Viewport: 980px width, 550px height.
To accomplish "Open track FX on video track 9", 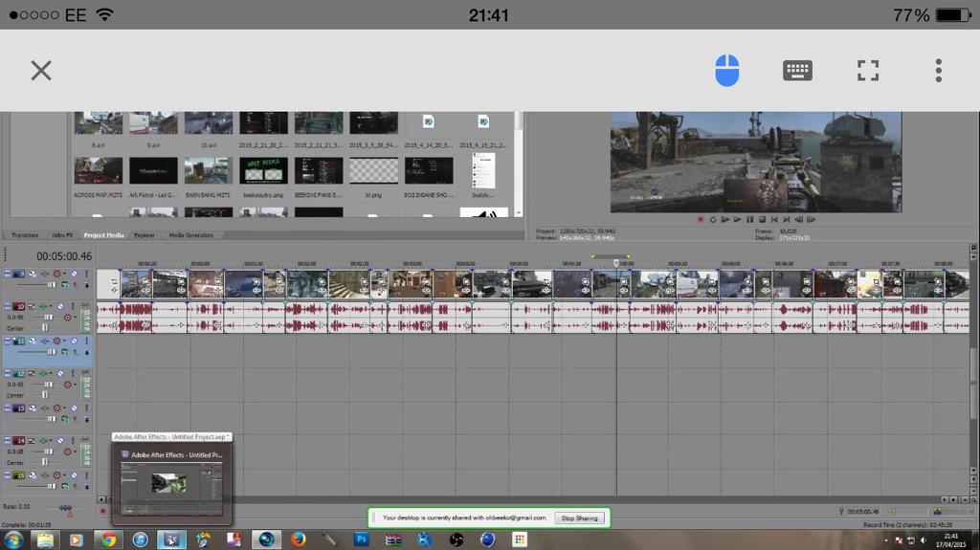I will pyautogui.click(x=44, y=274).
